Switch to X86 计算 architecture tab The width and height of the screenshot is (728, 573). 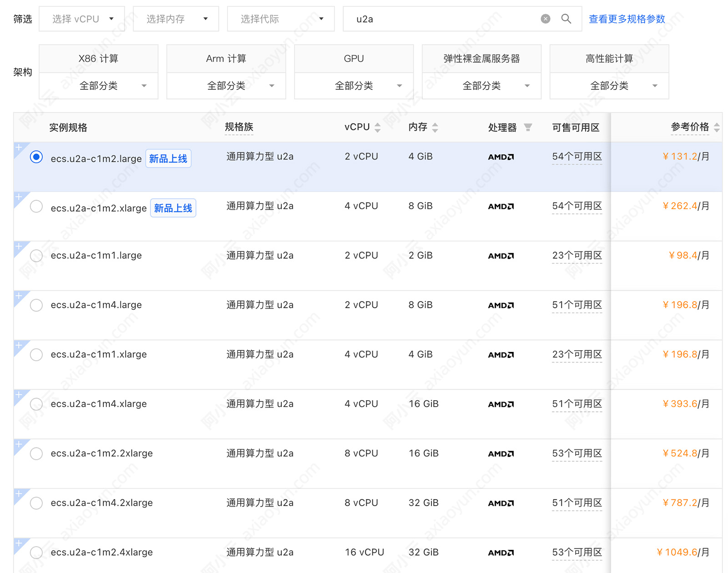(99, 59)
